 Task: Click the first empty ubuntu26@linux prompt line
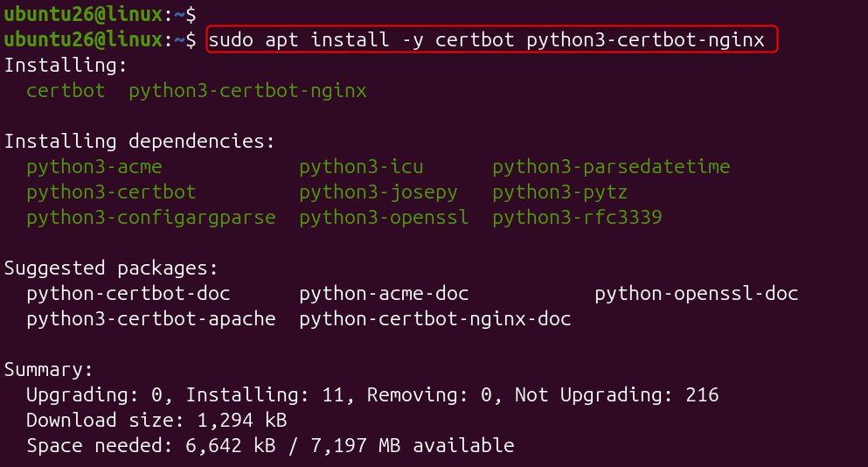pos(101,14)
